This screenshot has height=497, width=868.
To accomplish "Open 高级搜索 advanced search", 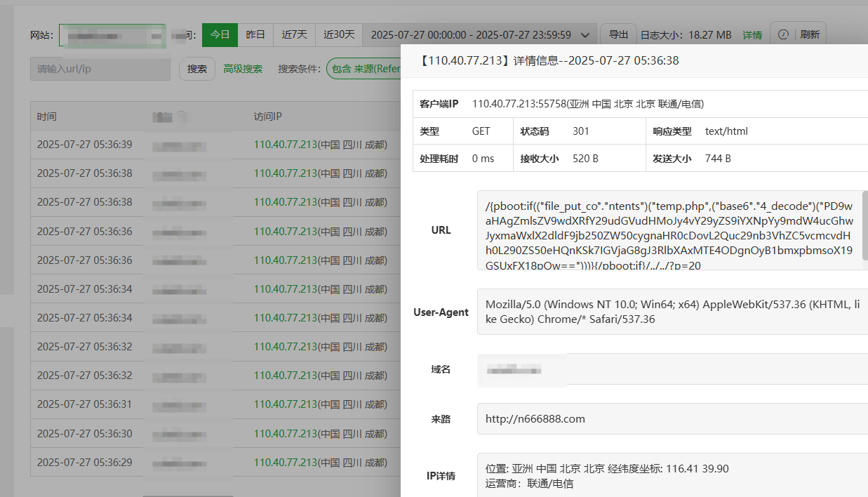I will point(243,69).
